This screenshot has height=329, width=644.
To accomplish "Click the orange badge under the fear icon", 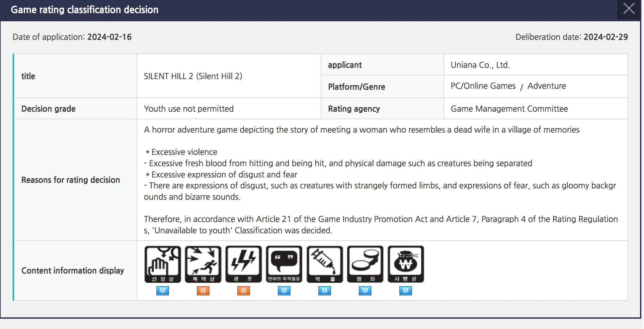I will (244, 291).
